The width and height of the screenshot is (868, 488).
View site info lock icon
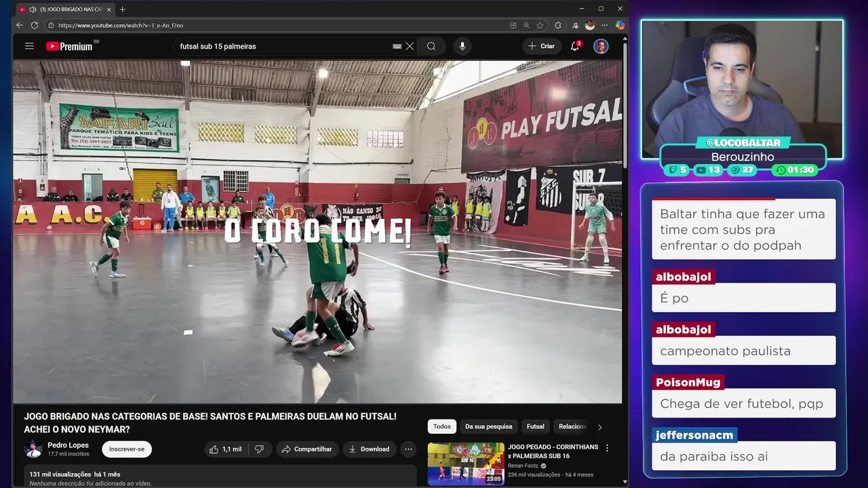tap(51, 25)
